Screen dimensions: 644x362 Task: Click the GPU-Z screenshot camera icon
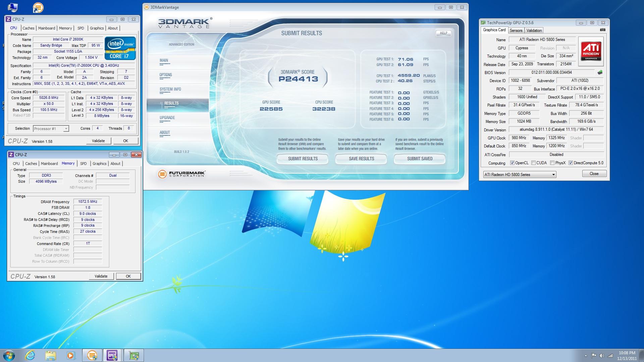pos(603,30)
